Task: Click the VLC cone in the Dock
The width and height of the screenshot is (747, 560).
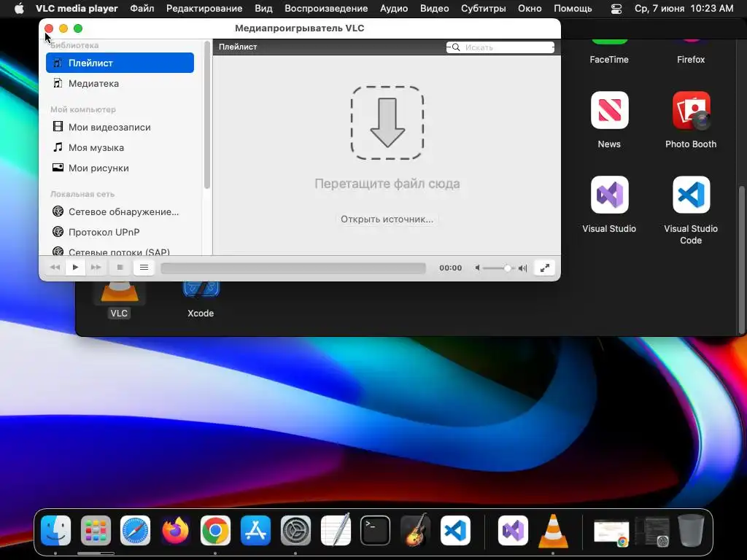Action: click(553, 531)
